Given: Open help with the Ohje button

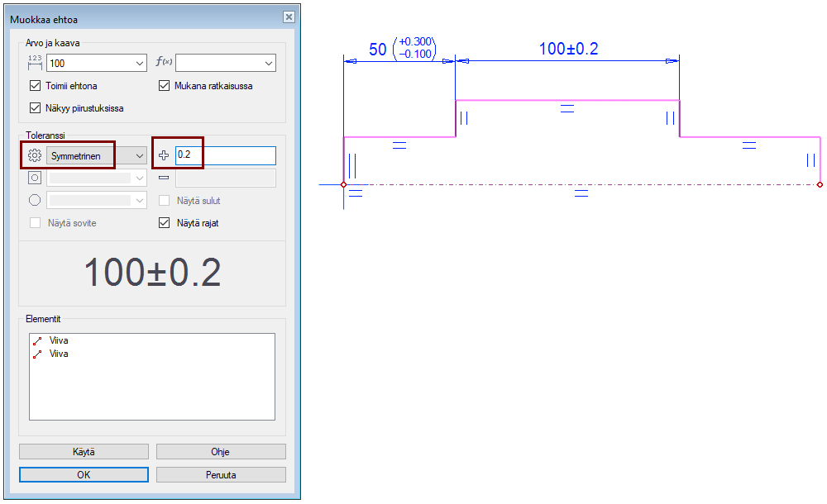Looking at the screenshot, I should coord(221,452).
